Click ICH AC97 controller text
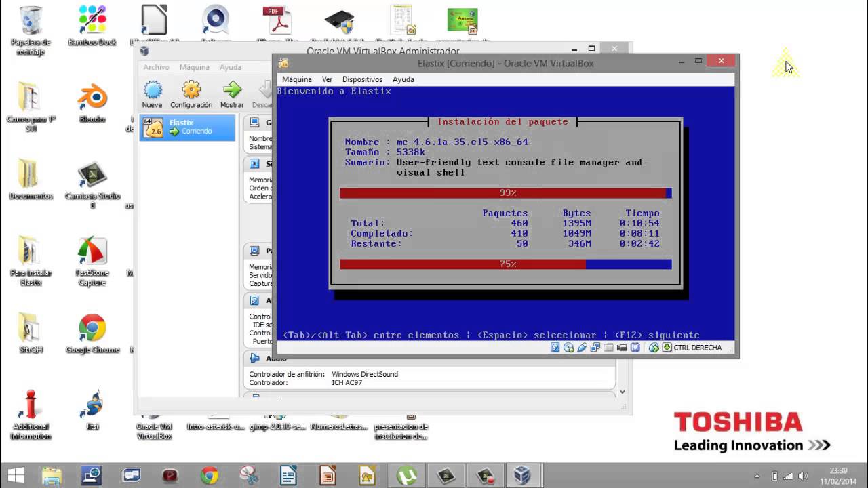 (x=347, y=383)
